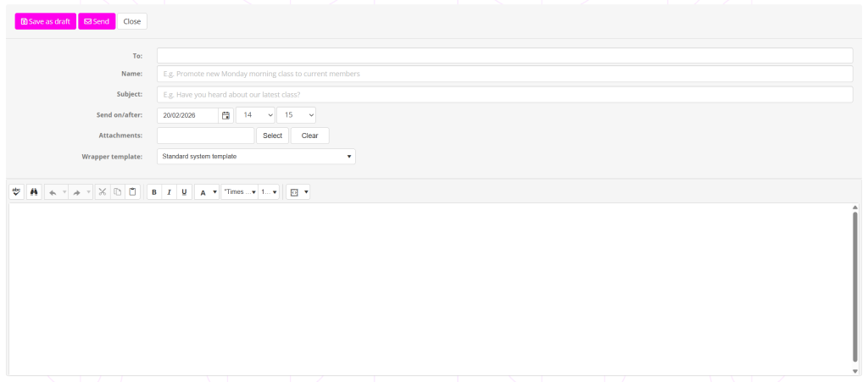Open the calendar date picker icon
The image size is (868, 382).
pyautogui.click(x=225, y=115)
